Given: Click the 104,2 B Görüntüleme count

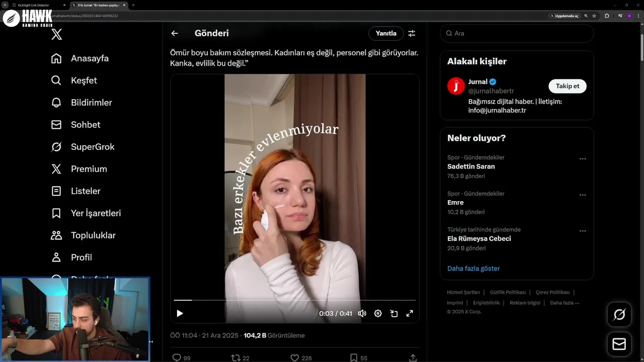Looking at the screenshot, I should click(274, 335).
